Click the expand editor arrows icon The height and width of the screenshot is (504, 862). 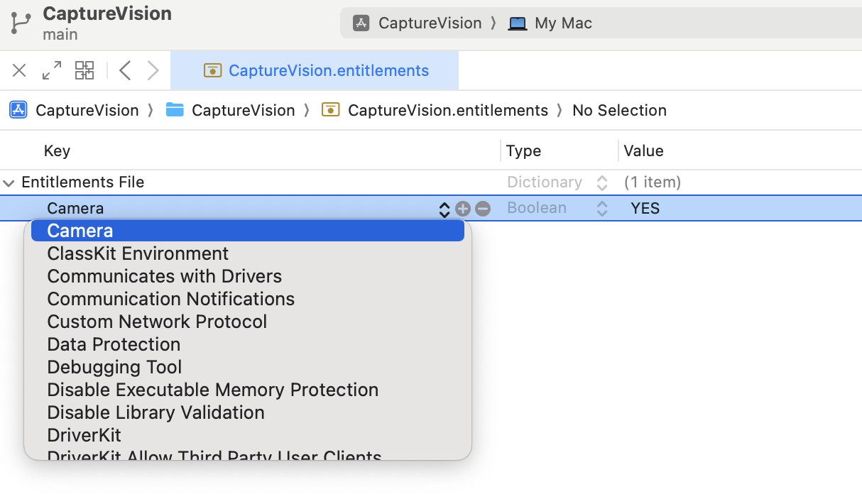[52, 70]
